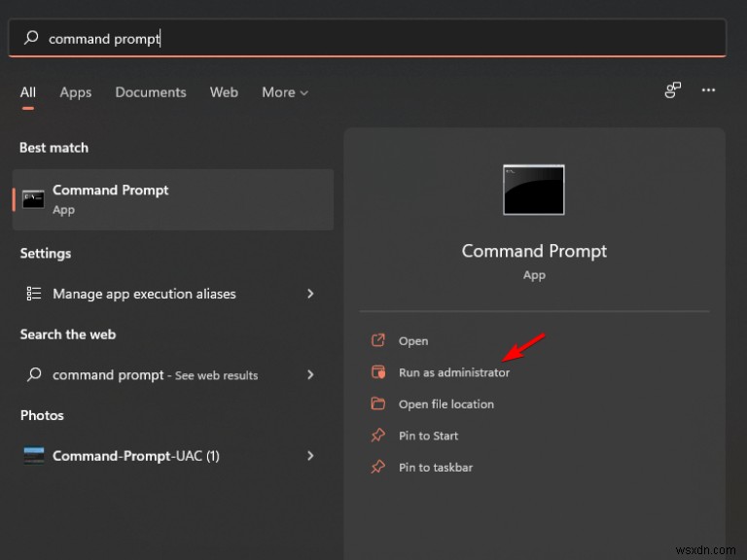Click the Open action icon
Screen dimensions: 747x560
[378, 340]
